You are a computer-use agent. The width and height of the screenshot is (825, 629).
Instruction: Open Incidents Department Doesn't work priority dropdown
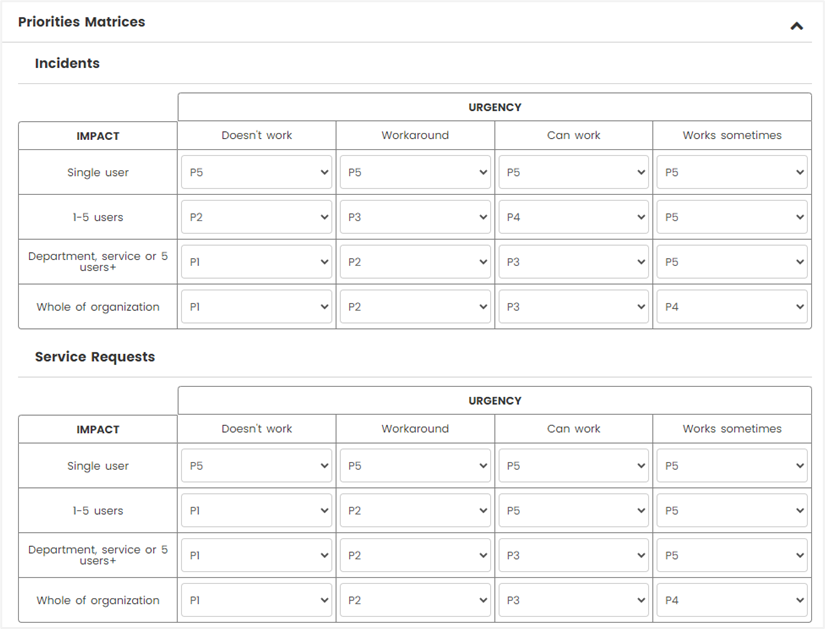pos(257,262)
